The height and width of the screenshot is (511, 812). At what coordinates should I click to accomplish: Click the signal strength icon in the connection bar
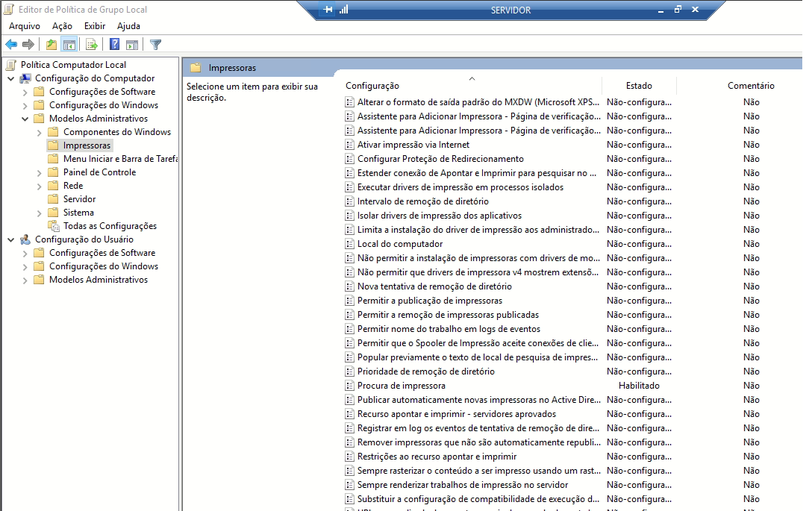(344, 9)
